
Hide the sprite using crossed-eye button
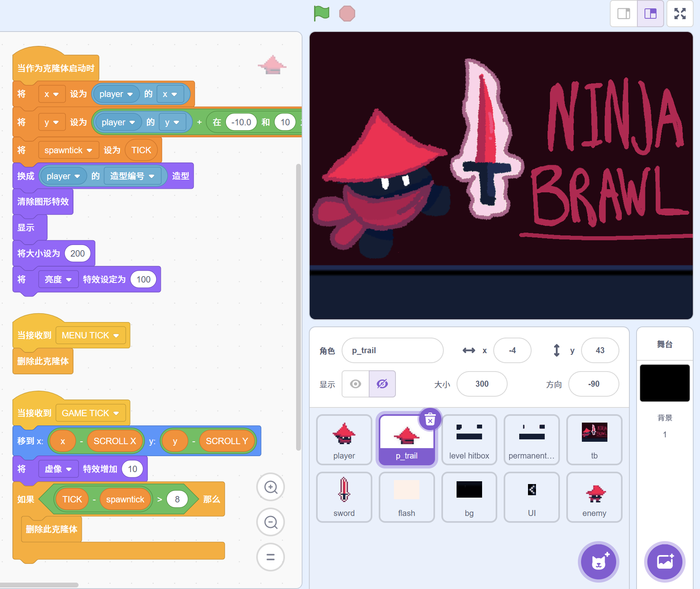(382, 384)
